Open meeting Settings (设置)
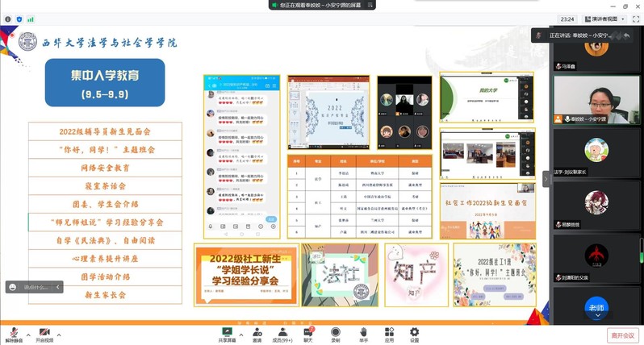This screenshot has height=345, width=644. coord(414,334)
